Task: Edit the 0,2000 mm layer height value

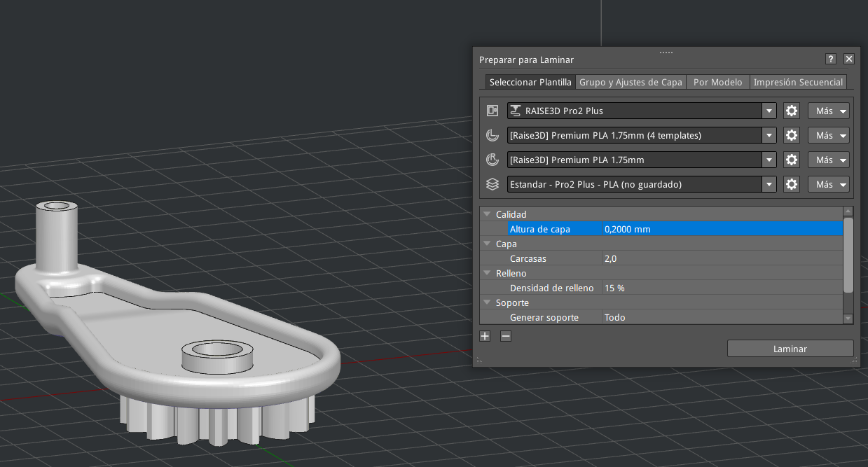Action: tap(722, 229)
